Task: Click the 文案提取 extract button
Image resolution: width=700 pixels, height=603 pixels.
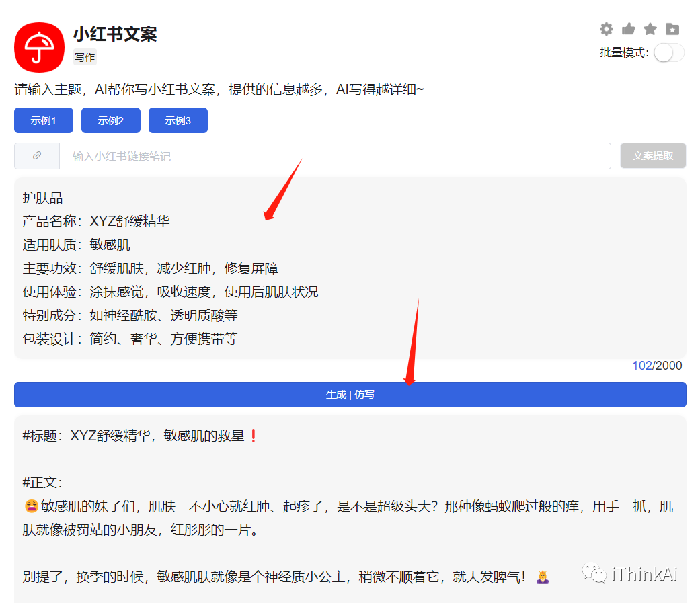Action: 652,155
